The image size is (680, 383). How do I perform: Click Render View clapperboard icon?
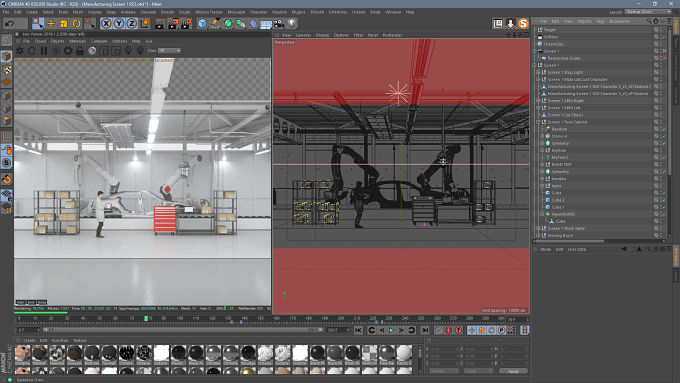(x=160, y=23)
